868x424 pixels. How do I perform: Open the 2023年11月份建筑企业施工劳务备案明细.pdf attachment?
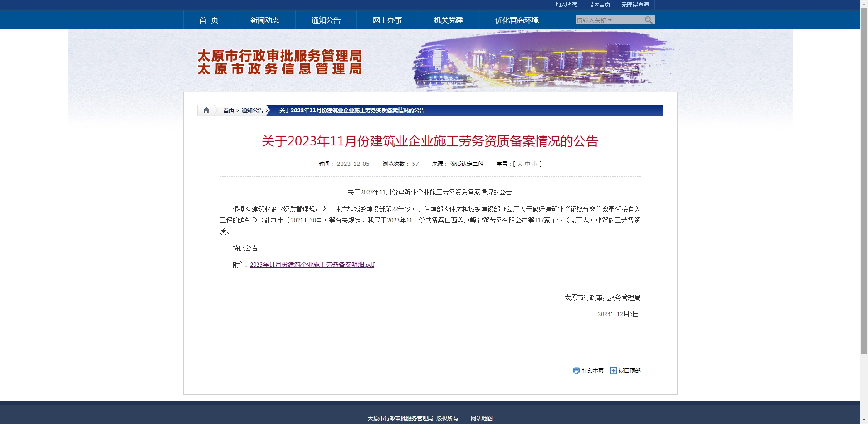click(312, 265)
